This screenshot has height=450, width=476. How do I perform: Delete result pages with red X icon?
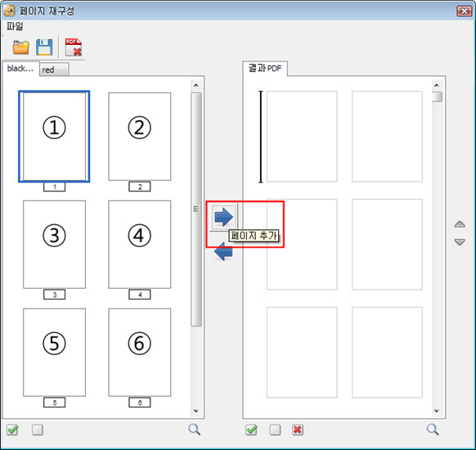pyautogui.click(x=298, y=430)
